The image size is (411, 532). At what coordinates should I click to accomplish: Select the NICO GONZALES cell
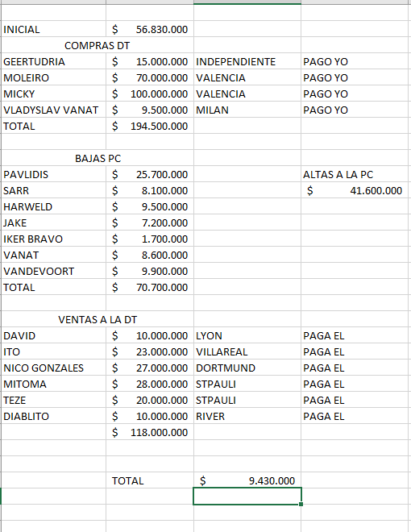click(x=53, y=368)
